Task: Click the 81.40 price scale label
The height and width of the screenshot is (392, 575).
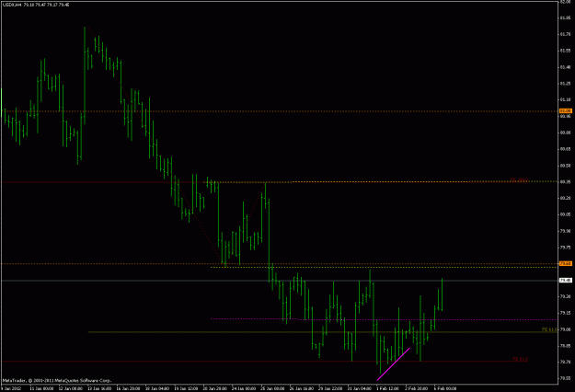Action: pyautogui.click(x=565, y=67)
